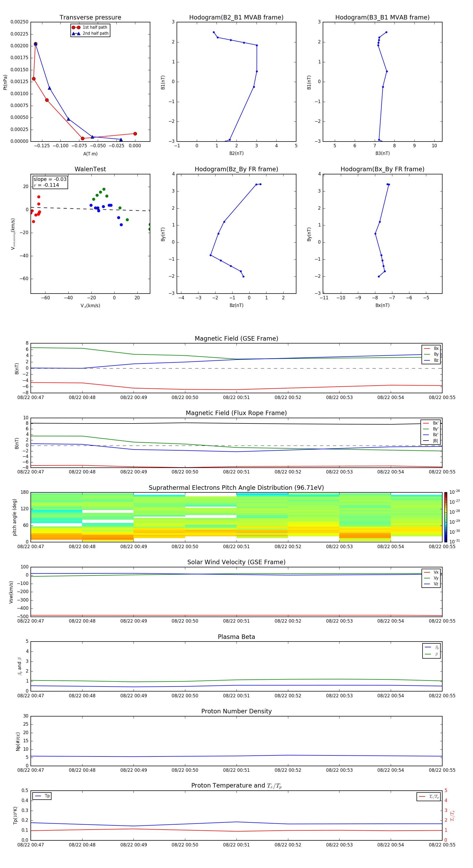
Task: Click the 'Transverse pressure' plot title
Action: pos(90,18)
